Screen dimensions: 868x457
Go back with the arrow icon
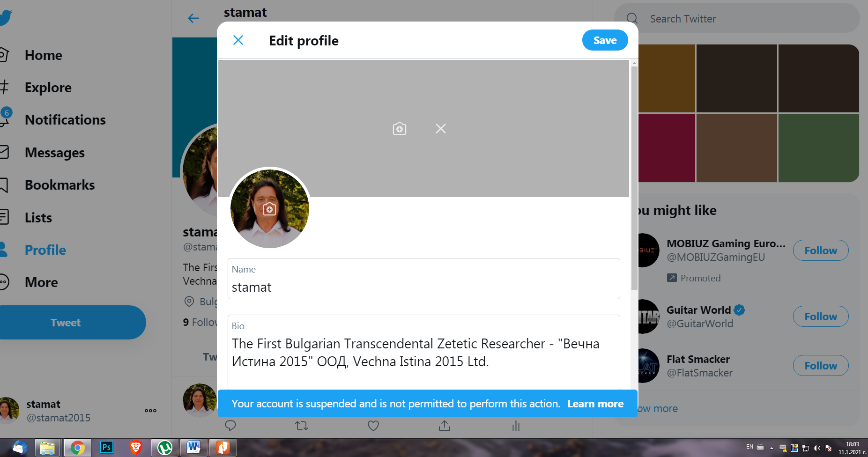193,18
